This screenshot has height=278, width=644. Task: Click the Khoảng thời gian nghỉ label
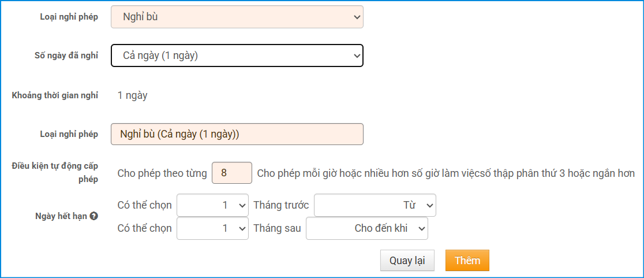[55, 95]
